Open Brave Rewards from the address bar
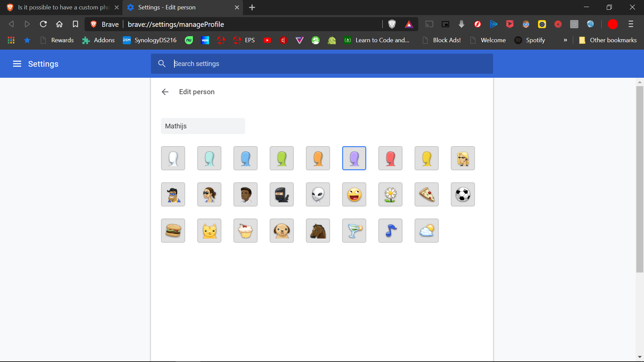Viewport: 644px width, 362px height. click(409, 24)
